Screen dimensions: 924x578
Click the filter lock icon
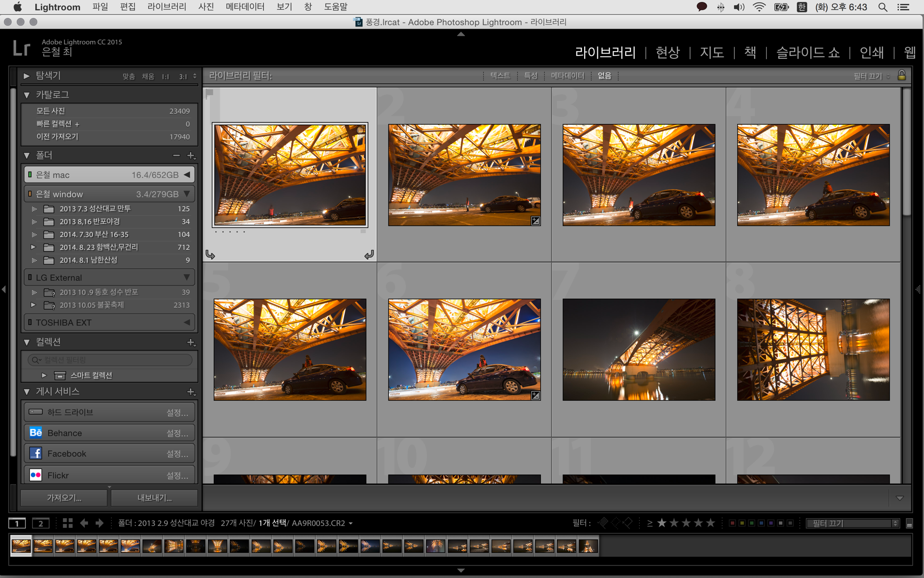[x=902, y=76]
